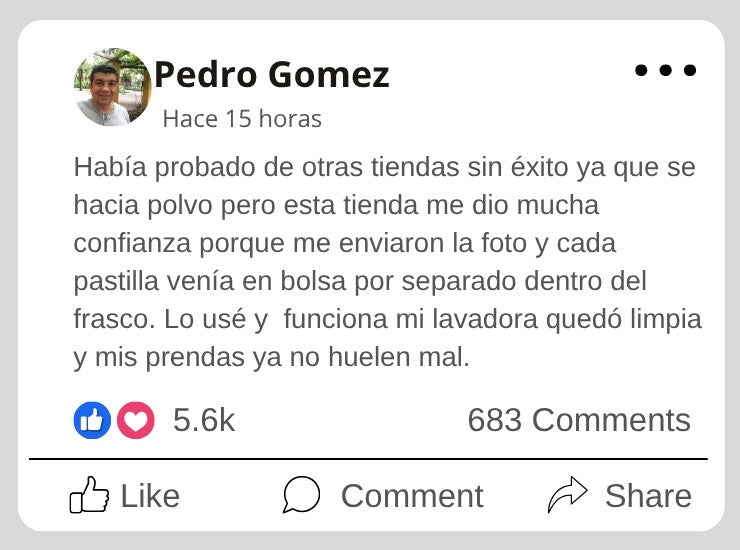Click the blue thumbs-up reaction icon
The width and height of the screenshot is (740, 550).
(92, 421)
